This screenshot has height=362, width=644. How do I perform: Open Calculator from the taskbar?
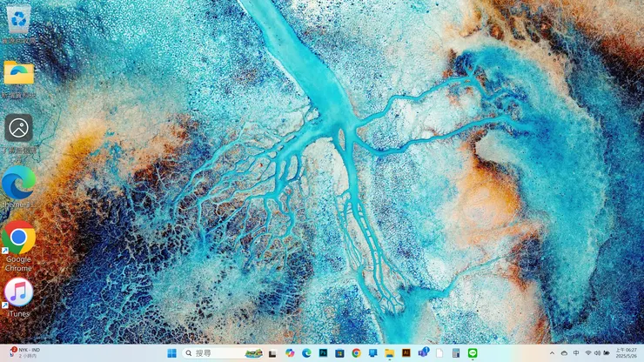click(456, 353)
